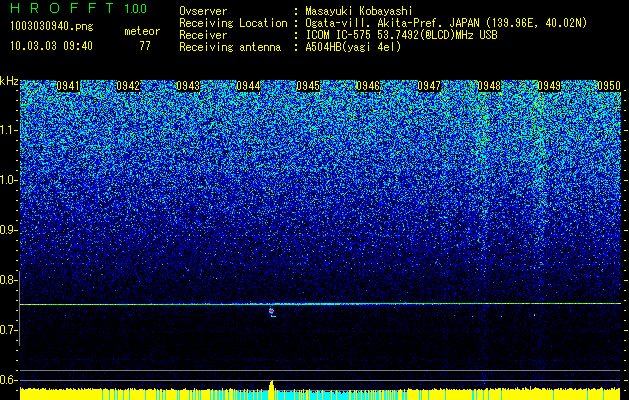Click the 'meteor' count label
The image size is (629, 400).
pyautogui.click(x=142, y=31)
